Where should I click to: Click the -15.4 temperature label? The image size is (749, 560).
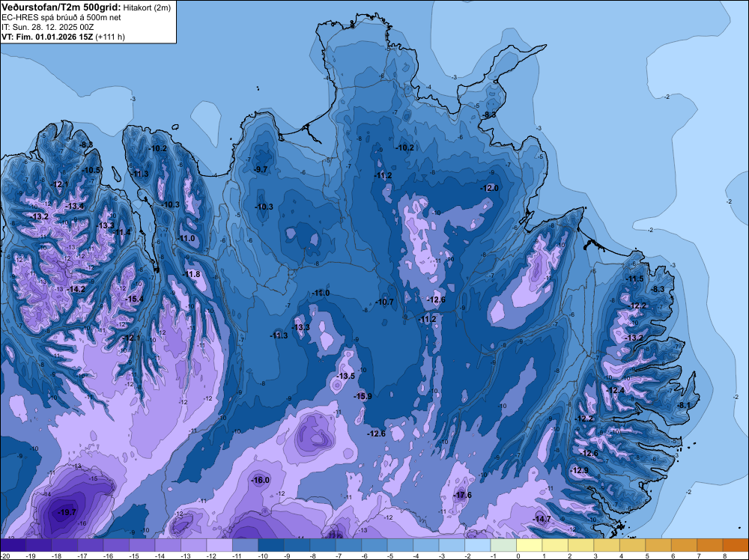pyautogui.click(x=134, y=299)
